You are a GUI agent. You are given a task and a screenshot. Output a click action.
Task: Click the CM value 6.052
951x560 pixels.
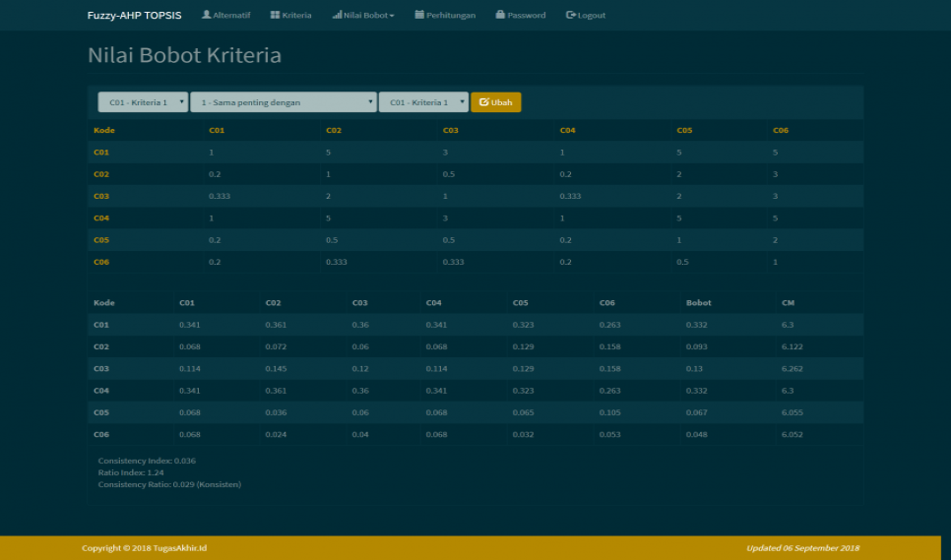coord(792,435)
